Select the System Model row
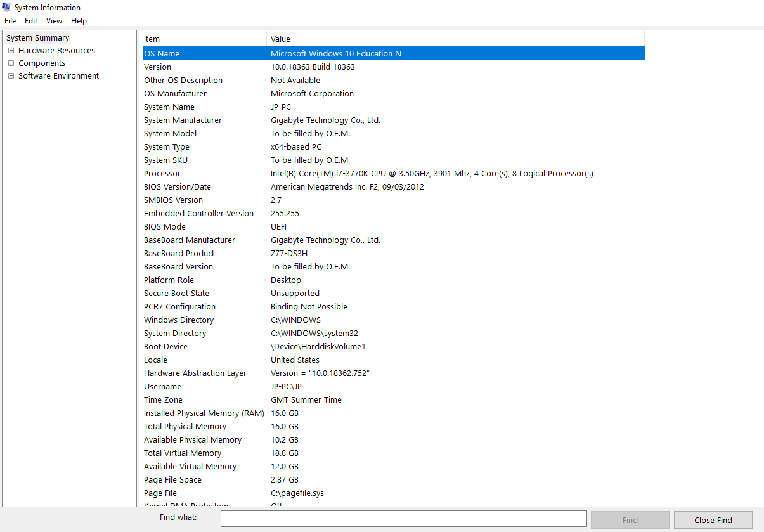764x532 pixels. 393,134
